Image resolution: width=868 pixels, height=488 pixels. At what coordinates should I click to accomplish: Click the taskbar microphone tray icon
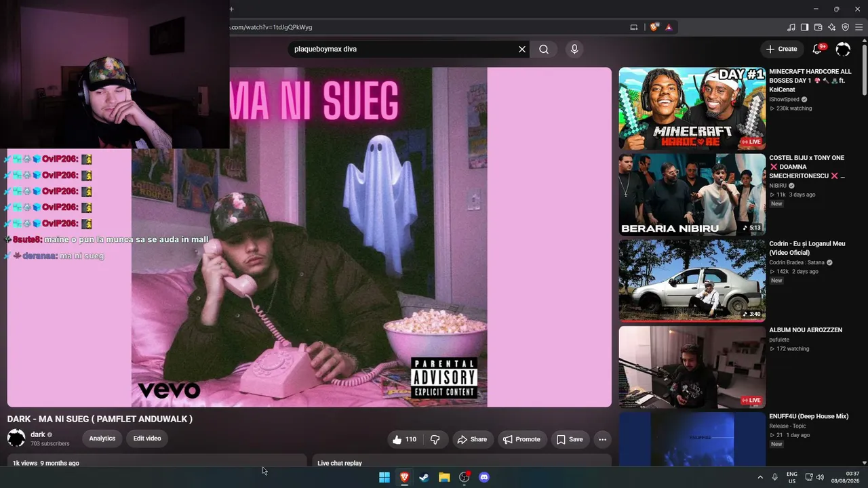tap(775, 477)
